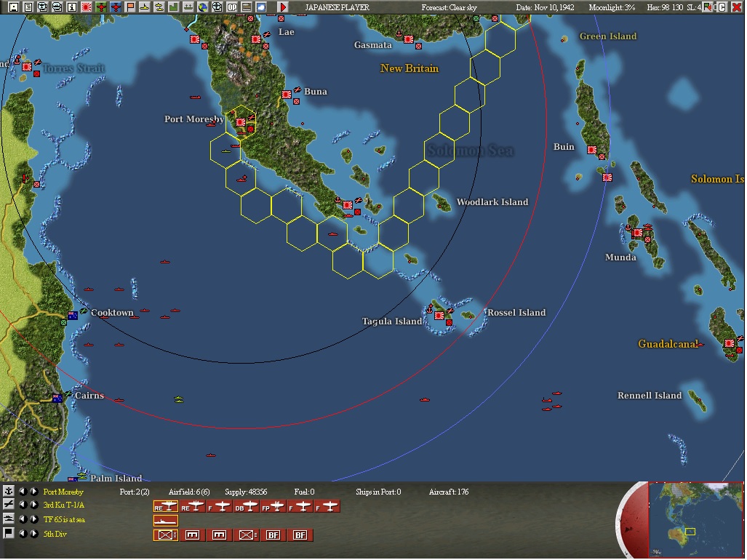The image size is (747, 560).
Task: Open the info 'i' icon in toolbar
Action: tap(71, 7)
